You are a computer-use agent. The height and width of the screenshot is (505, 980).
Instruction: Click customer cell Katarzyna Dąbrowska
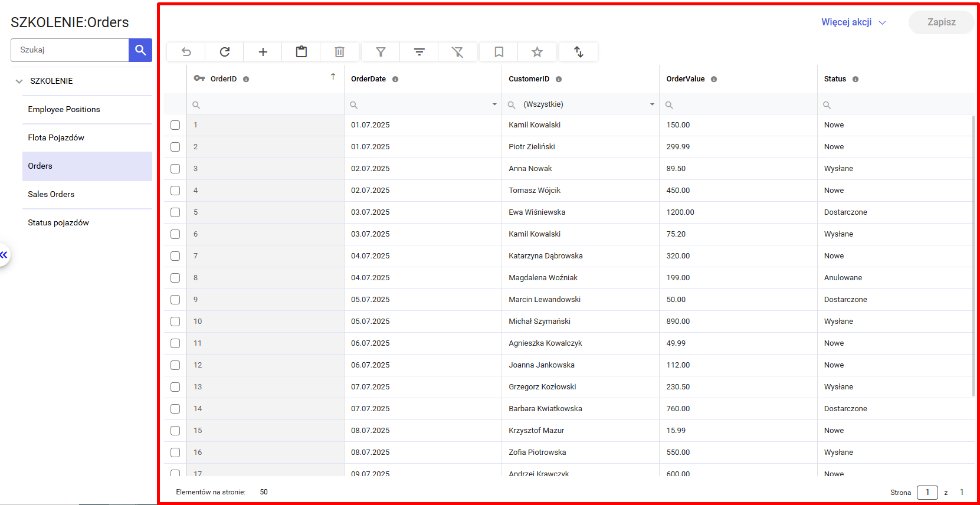coord(581,256)
